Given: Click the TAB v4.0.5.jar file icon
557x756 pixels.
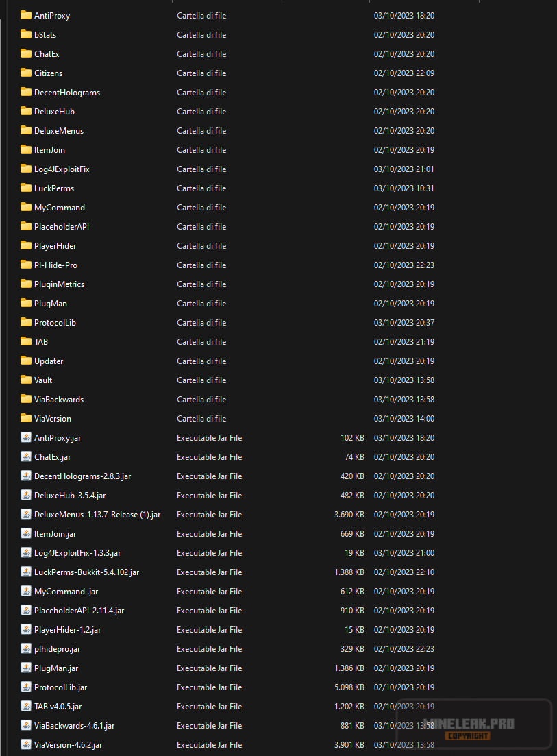Looking at the screenshot, I should coord(26,706).
